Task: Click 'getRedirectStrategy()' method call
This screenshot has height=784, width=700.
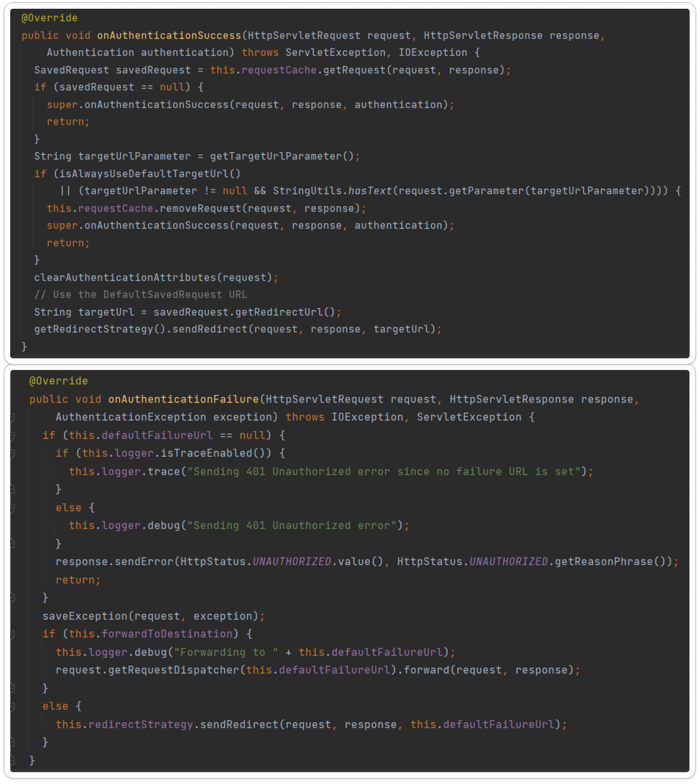Action: click(100, 329)
